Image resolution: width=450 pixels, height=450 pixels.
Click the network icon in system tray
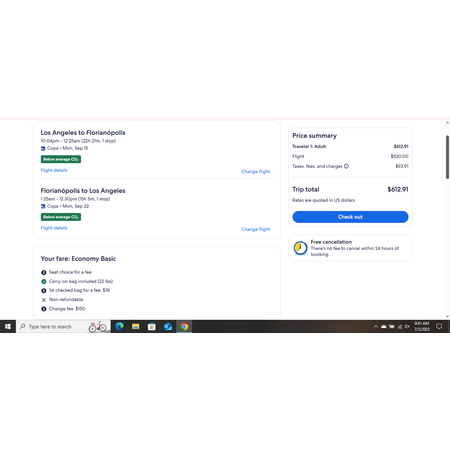pyautogui.click(x=400, y=326)
